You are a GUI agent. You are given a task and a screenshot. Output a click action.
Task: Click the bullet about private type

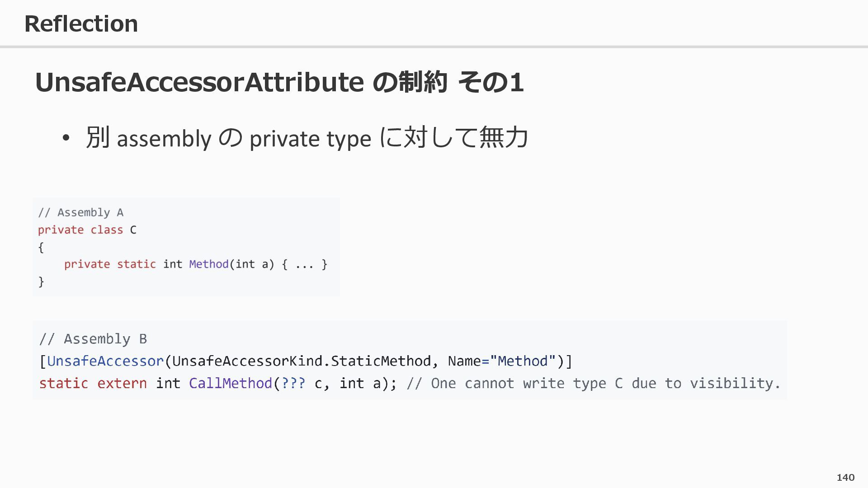tap(307, 137)
